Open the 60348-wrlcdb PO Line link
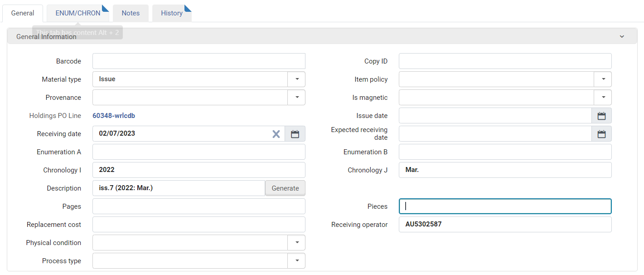The height and width of the screenshot is (275, 644). pos(114,116)
